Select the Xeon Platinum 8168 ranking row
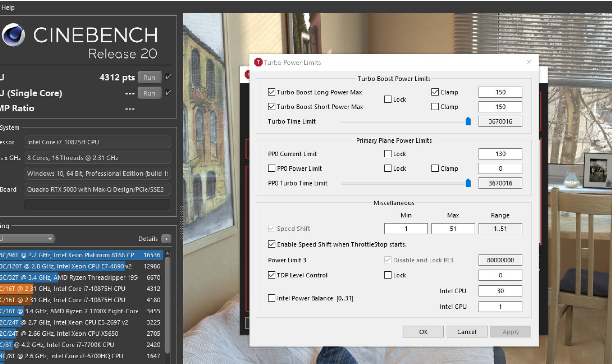This screenshot has height=364, width=612. 81,255
